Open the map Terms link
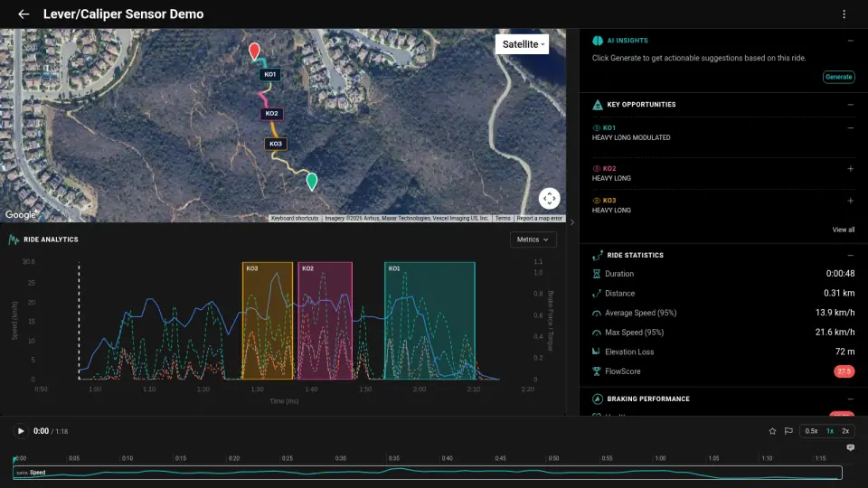Screen dimensions: 868x488 [x=503, y=219]
